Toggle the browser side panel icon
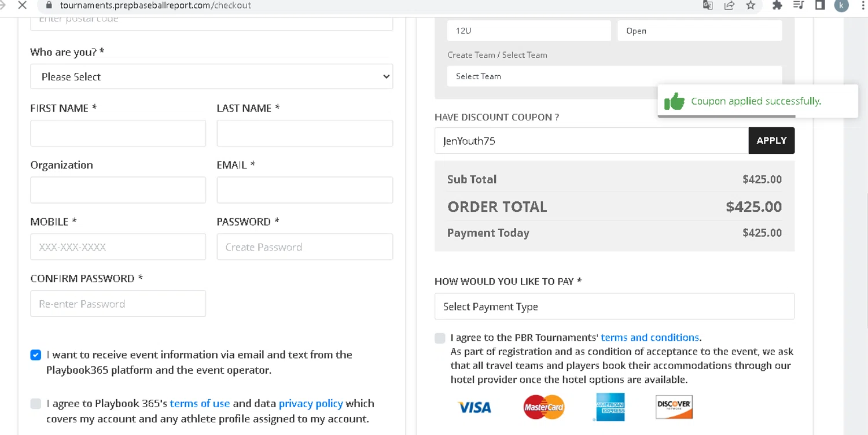 pos(820,5)
